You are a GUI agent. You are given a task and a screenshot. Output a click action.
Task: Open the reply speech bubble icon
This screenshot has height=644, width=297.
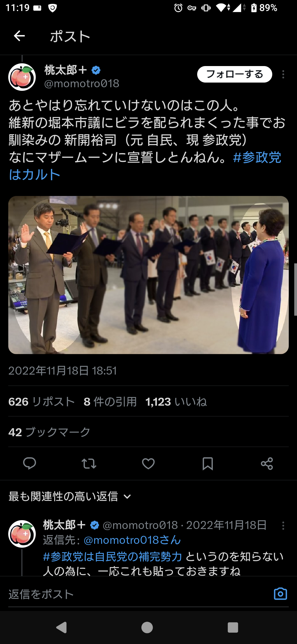pos(29,463)
